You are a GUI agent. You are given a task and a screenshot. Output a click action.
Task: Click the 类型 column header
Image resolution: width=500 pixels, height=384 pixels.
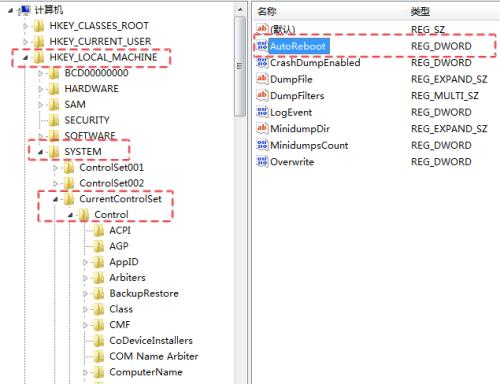coord(420,12)
